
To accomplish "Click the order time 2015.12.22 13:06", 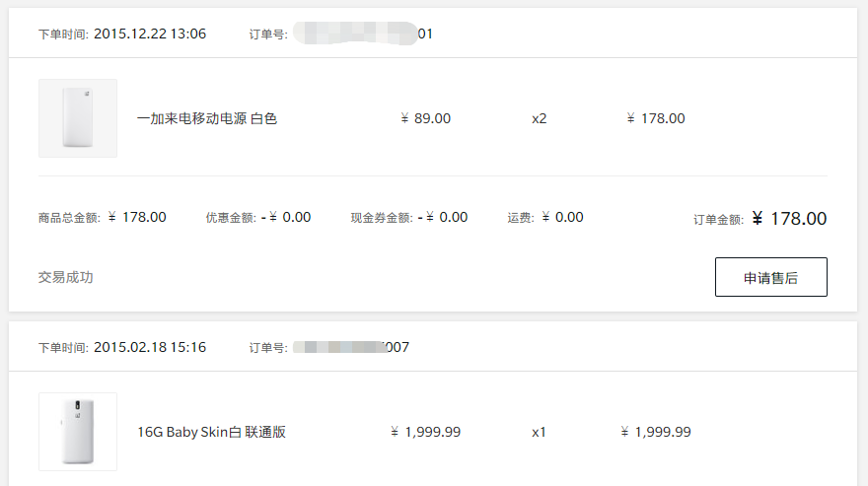I will click(150, 34).
